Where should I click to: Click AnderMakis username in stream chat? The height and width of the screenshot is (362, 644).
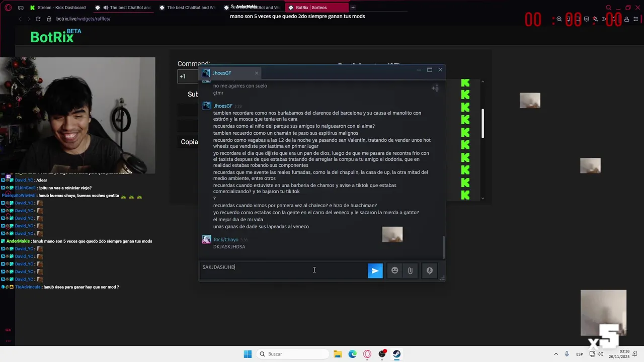pos(19,241)
